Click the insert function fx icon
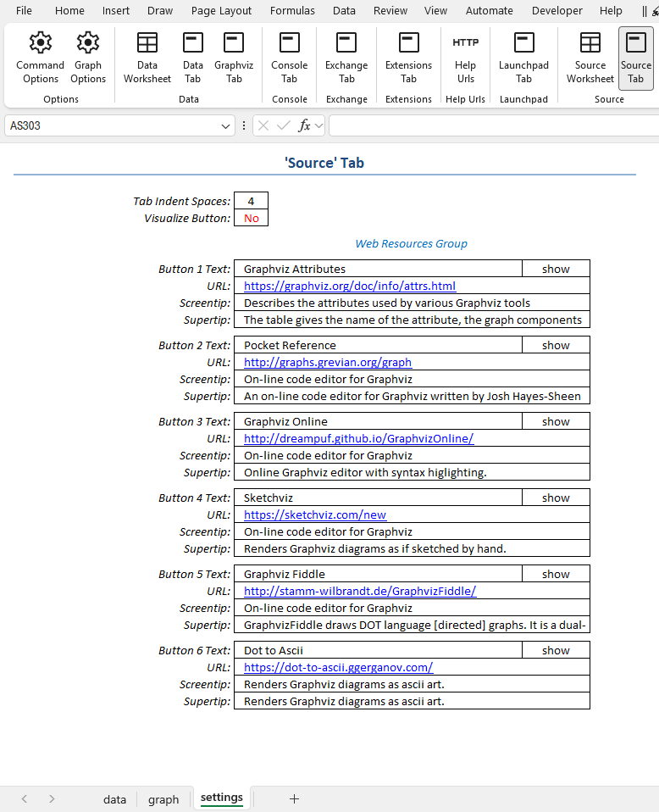 [304, 125]
